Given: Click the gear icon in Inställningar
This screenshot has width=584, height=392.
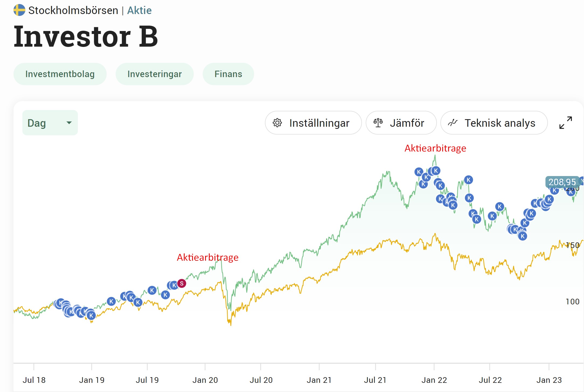Looking at the screenshot, I should click(277, 123).
